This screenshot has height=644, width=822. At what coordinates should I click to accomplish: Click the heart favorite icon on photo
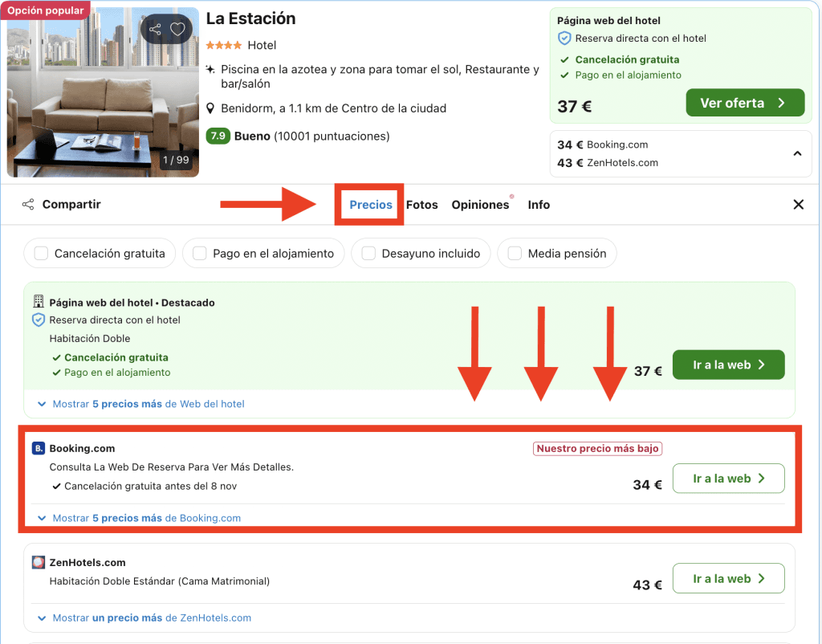177,30
